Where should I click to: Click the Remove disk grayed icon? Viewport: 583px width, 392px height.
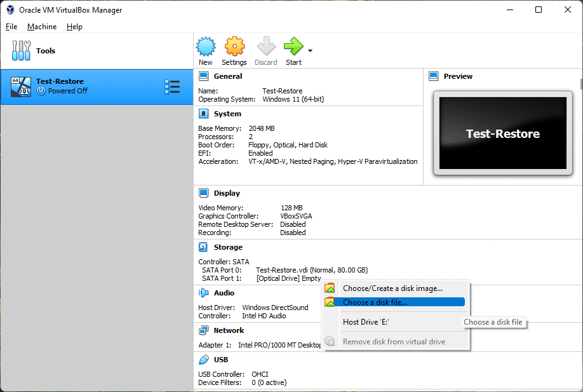coord(330,341)
